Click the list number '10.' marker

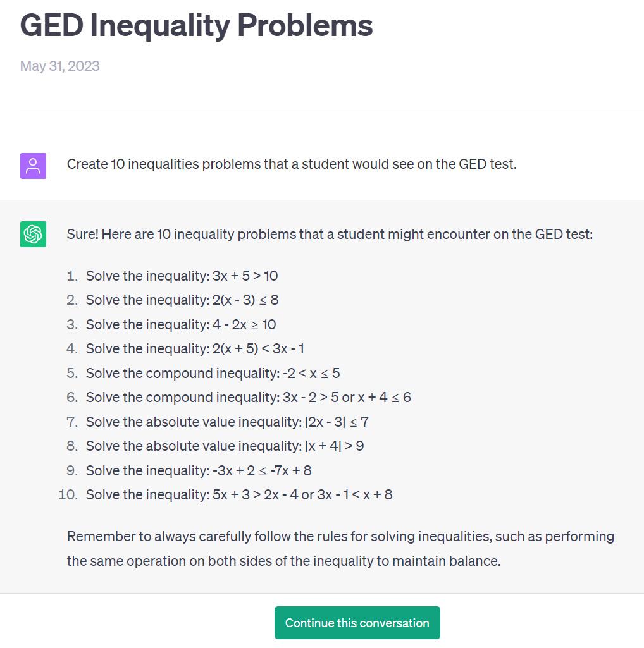tap(68, 494)
